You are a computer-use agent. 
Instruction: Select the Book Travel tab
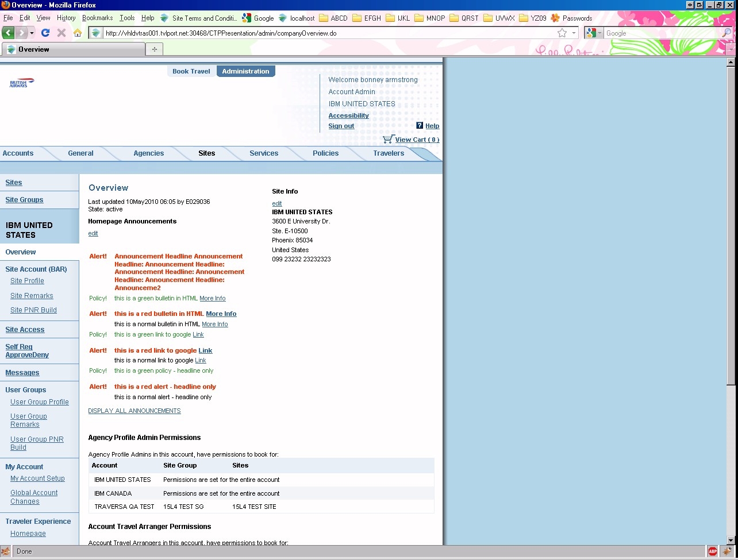pos(191,71)
